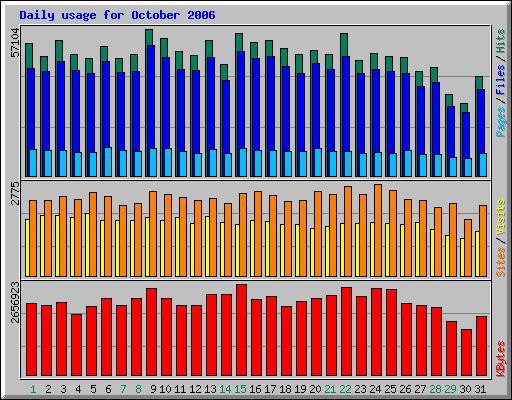Click the 'Sites' legend label
Screen dimensions: 512x400
coord(500,262)
